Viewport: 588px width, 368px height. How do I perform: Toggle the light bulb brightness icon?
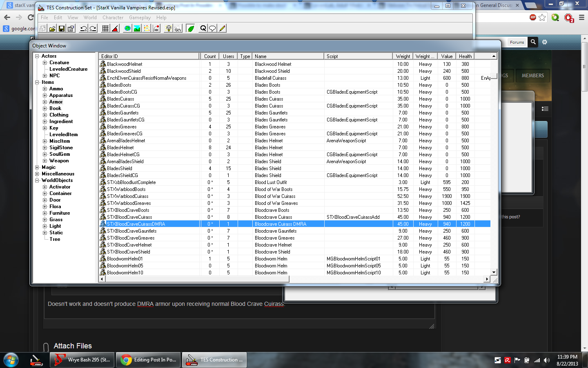click(x=168, y=29)
